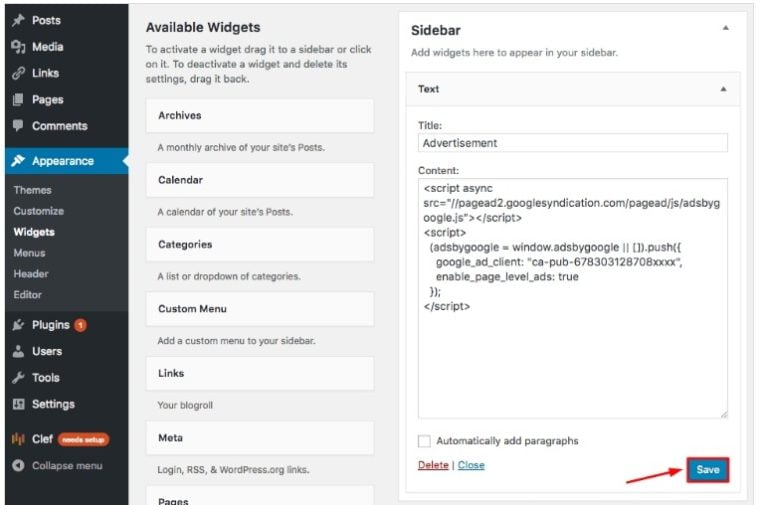Click the Posts pushpin icon
Screen dimensions: 768x505
click(x=19, y=20)
